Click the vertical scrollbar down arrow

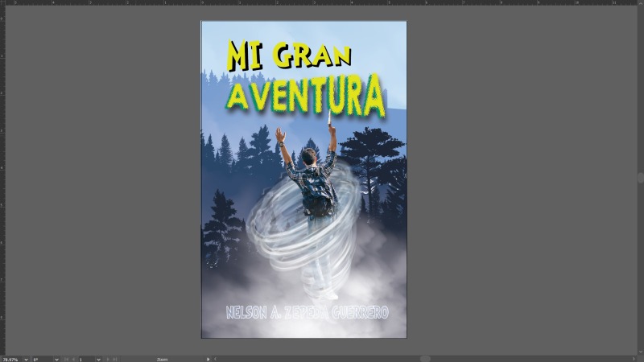click(x=641, y=352)
